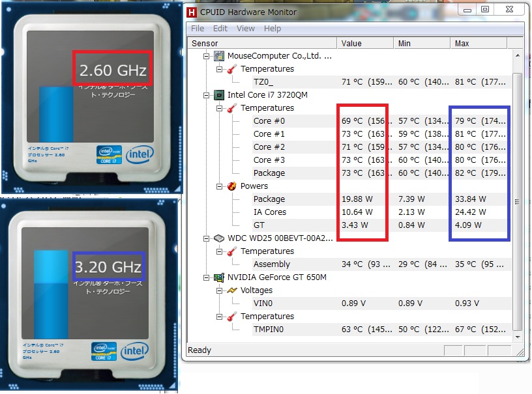532x394 pixels.
Task: Select the Core #2 row
Action: click(x=381, y=147)
